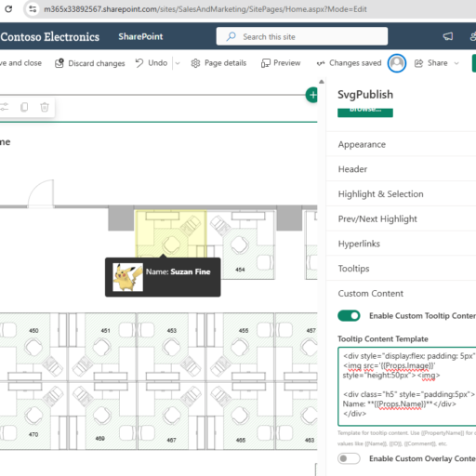Click the SvgPublish panel title
This screenshot has height=476, width=476.
pos(365,95)
